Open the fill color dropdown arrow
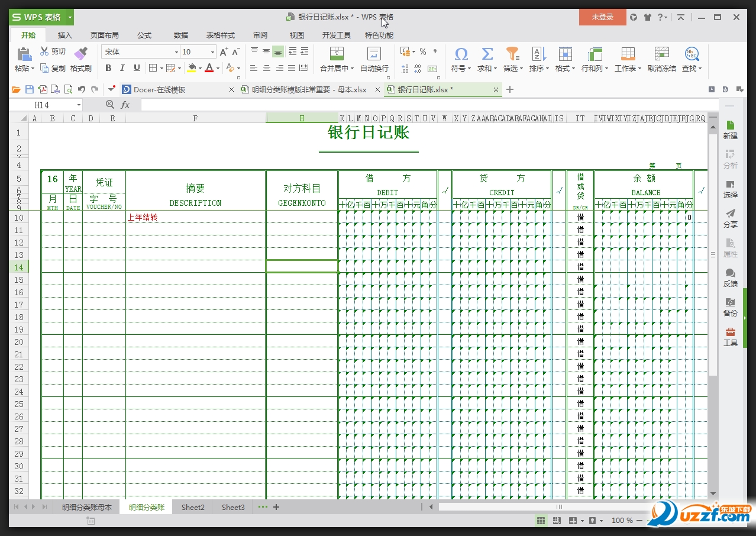 200,69
